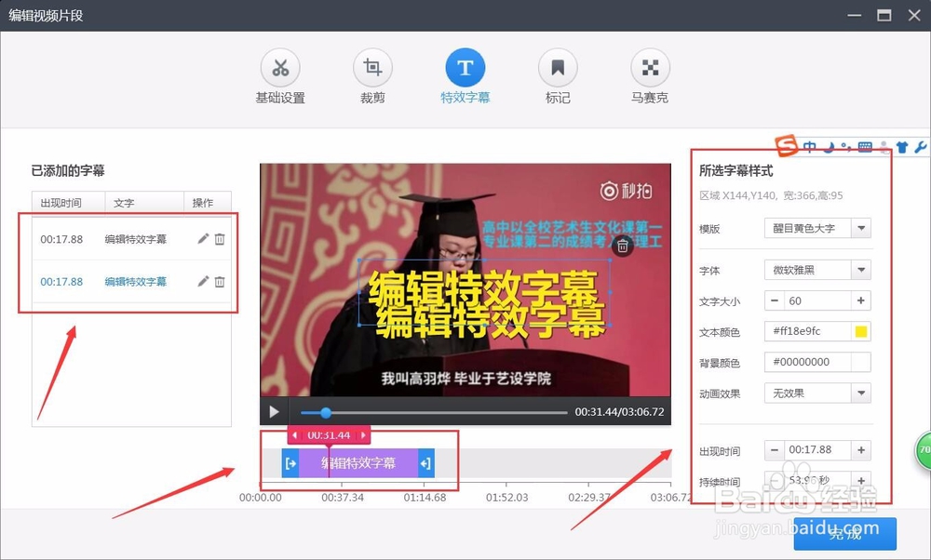This screenshot has width=931, height=560.
Task: Toggle Chinese/English input with the 中 icon
Action: click(810, 147)
